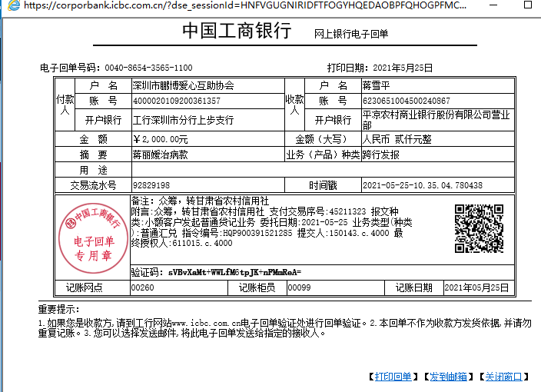This screenshot has height=392, width=541.
Task: Click the 打印回单 link
Action: 393,377
